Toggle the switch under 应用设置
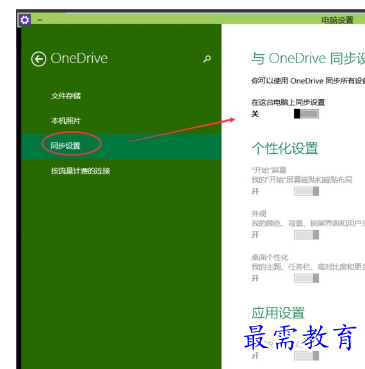 [x=306, y=356]
